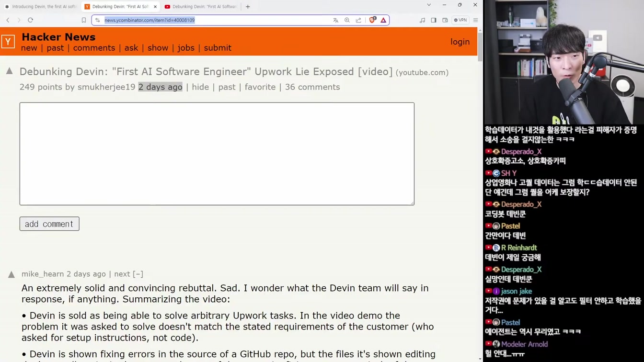
Task: Click the login link
Action: coord(460,42)
